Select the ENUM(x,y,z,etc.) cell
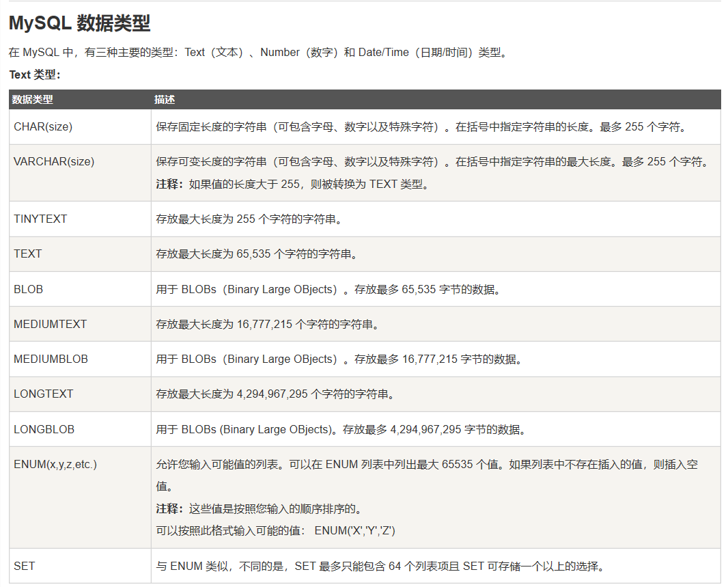The width and height of the screenshot is (728, 587). click(x=80, y=497)
